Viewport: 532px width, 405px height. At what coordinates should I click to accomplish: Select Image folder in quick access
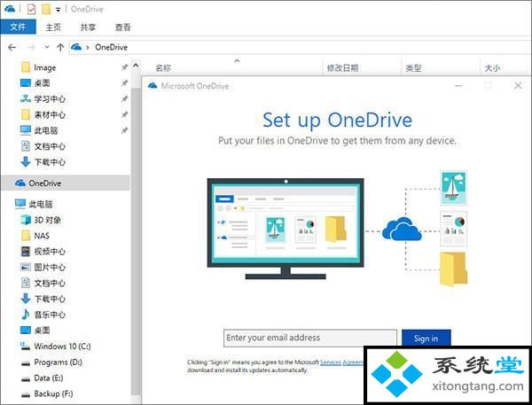pyautogui.click(x=45, y=67)
